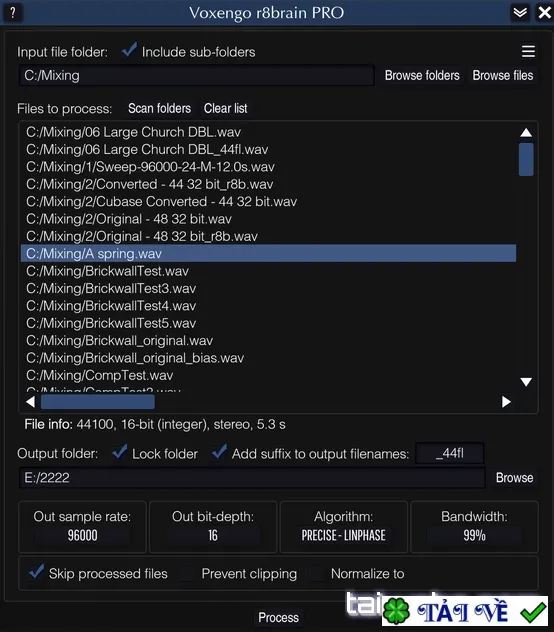
Task: Close the r8brain PRO window
Action: [544, 12]
